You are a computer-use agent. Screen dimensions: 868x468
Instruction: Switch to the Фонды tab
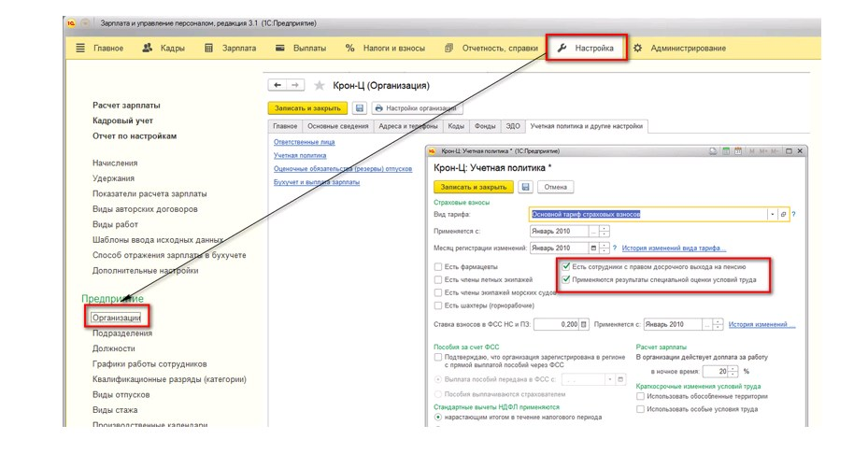(485, 126)
